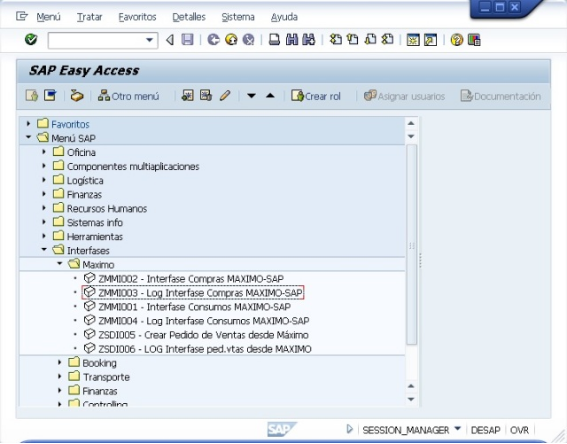Expand the Logística folder

pyautogui.click(x=44, y=180)
